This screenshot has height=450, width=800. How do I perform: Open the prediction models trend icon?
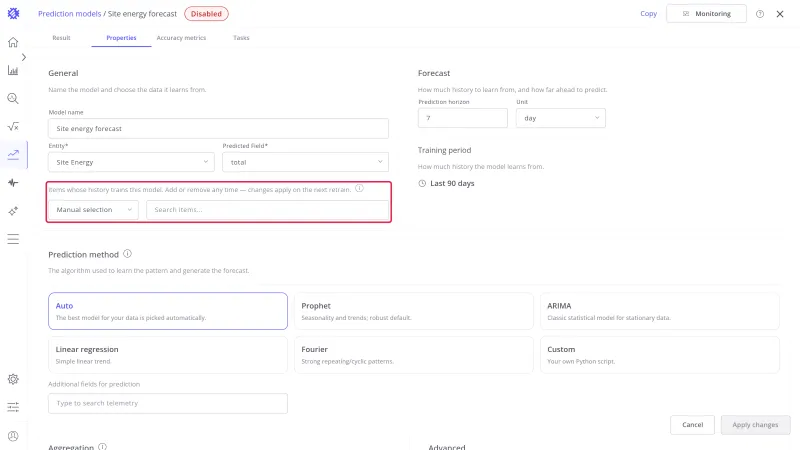point(13,155)
